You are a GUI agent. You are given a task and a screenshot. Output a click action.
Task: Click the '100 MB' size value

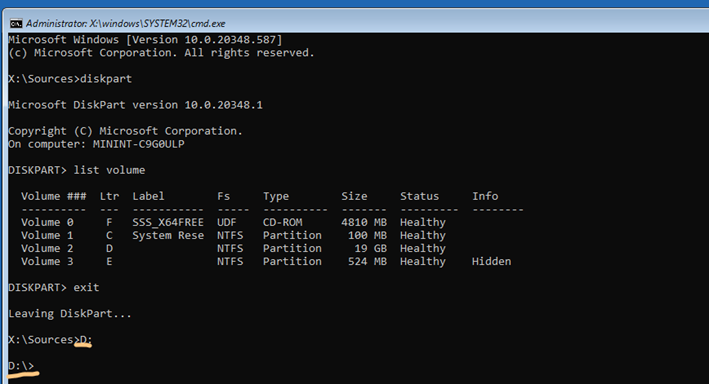[367, 236]
